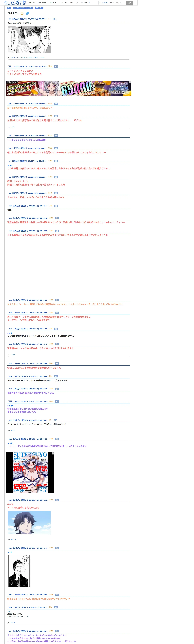
Task: Click the >>16 anchor in post 20
Action: [10, 406]
